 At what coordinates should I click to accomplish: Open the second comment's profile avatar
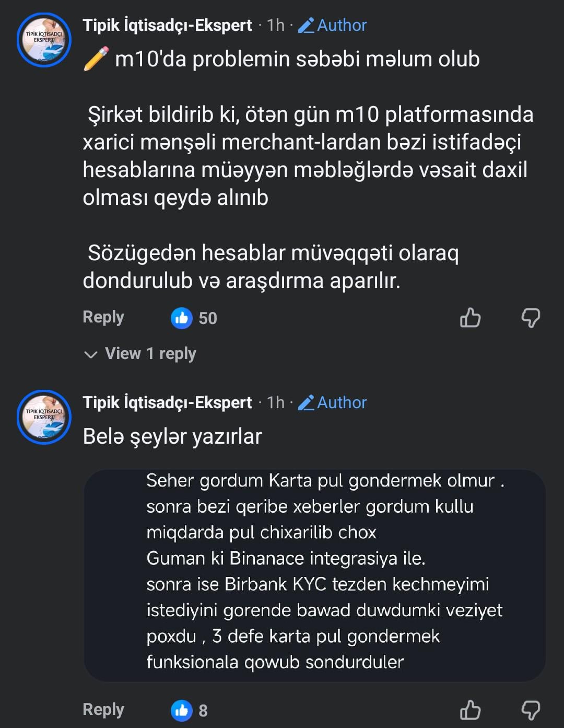(x=44, y=417)
